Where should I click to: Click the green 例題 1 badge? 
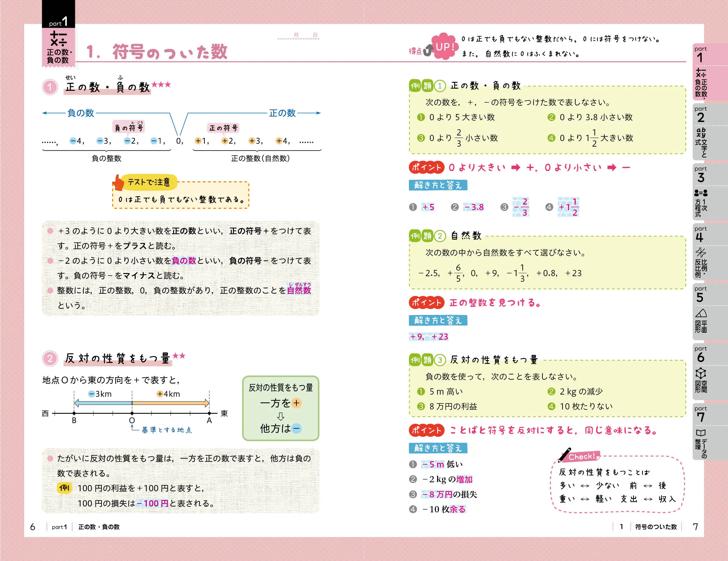click(x=427, y=86)
